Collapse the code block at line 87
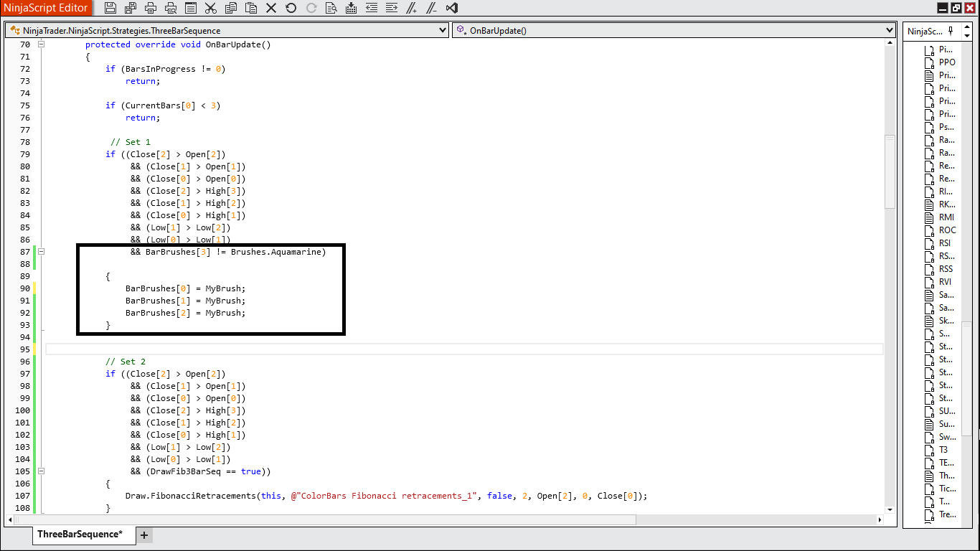This screenshot has height=551, width=980. click(x=42, y=252)
